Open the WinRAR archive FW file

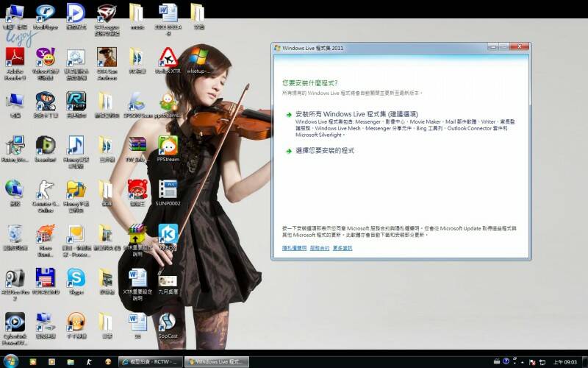pyautogui.click(x=137, y=149)
